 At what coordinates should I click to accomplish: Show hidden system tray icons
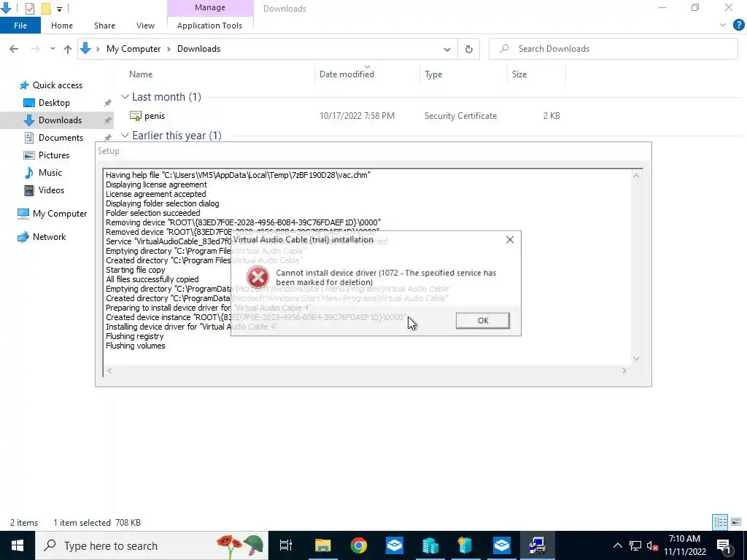pyautogui.click(x=617, y=545)
